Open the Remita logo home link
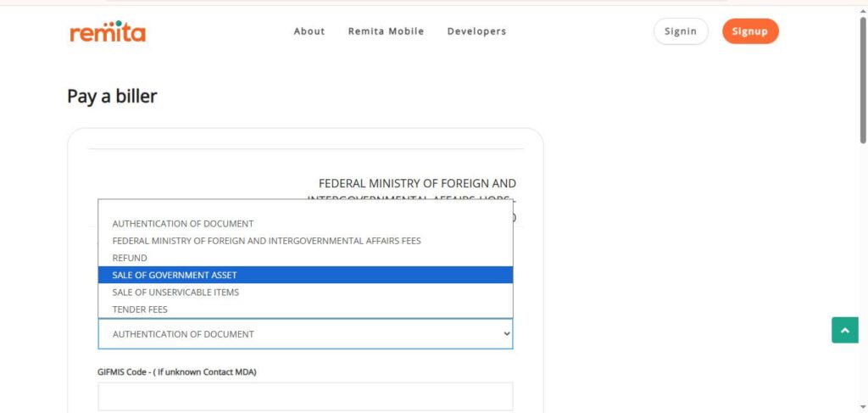The image size is (868, 413). point(108,31)
